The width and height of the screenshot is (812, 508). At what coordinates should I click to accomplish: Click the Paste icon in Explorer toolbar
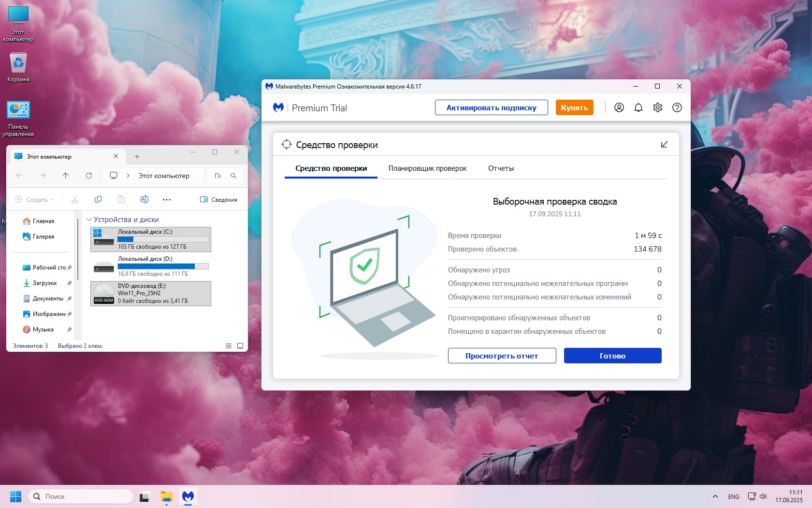(x=121, y=199)
